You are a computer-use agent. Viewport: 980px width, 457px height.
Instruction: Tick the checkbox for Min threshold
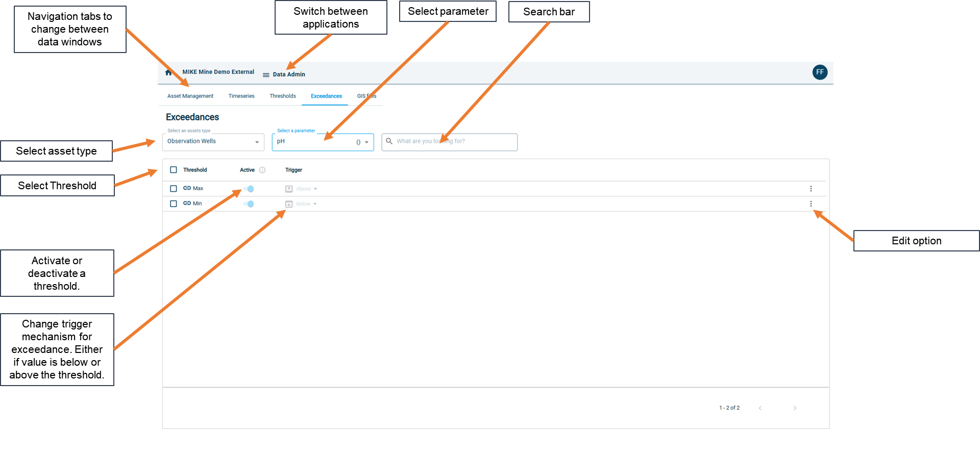click(174, 204)
